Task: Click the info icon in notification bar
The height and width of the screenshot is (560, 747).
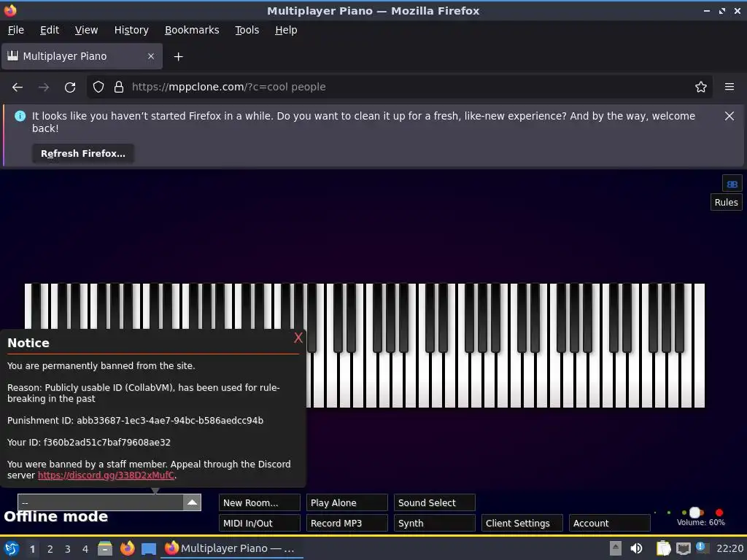Action: point(20,116)
